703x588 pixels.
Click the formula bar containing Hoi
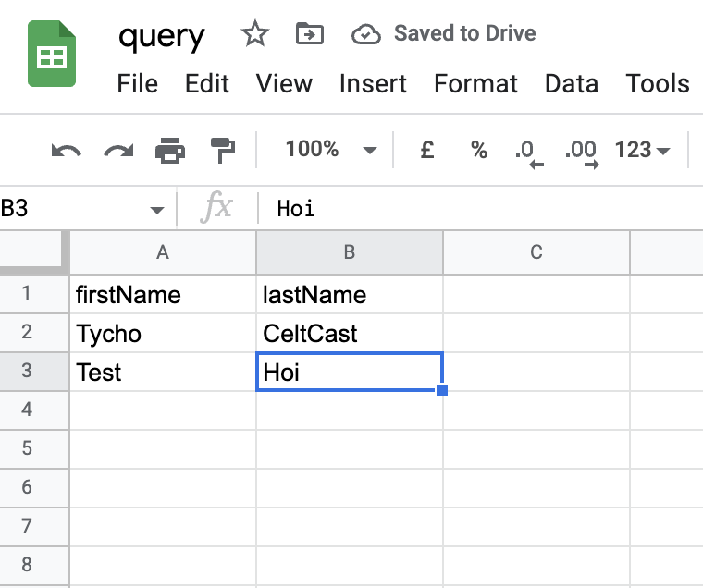click(x=480, y=209)
